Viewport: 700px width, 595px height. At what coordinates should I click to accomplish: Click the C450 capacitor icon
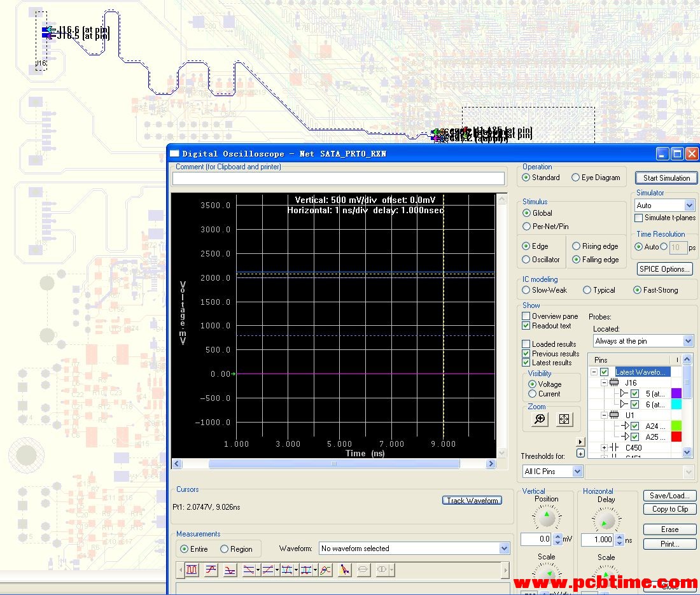coord(614,448)
